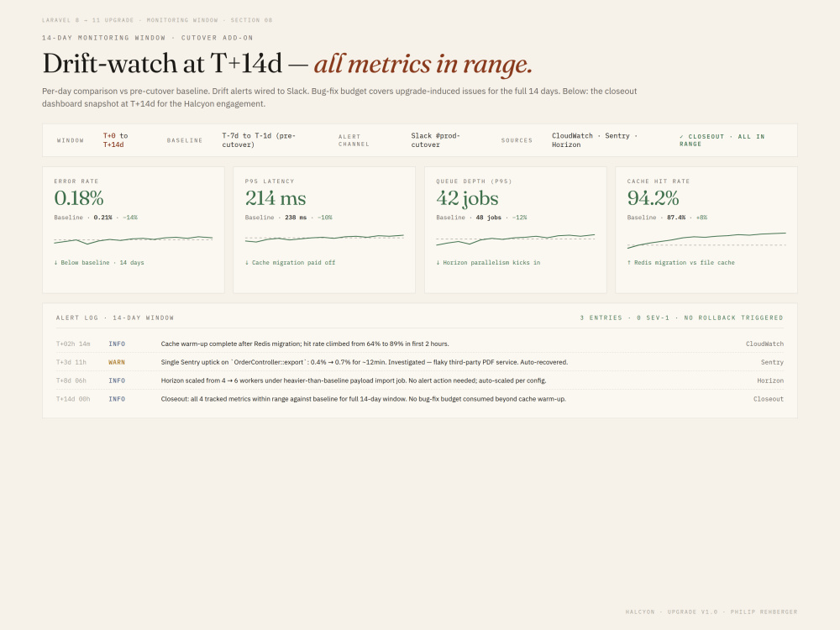Click the 'QUEUE DEPTH (P95)' card label
840x630 pixels.
click(x=474, y=181)
